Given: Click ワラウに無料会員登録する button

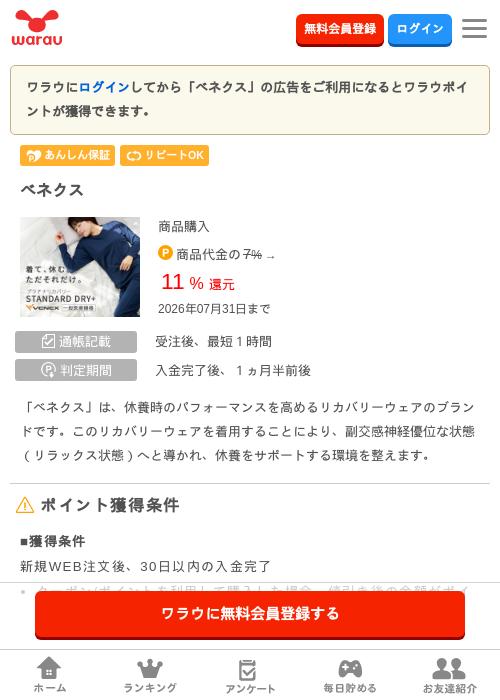Looking at the screenshot, I should click(250, 614).
